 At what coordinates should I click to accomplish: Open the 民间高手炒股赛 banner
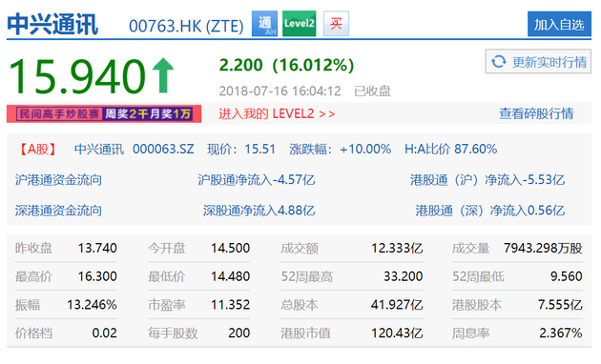(x=104, y=113)
